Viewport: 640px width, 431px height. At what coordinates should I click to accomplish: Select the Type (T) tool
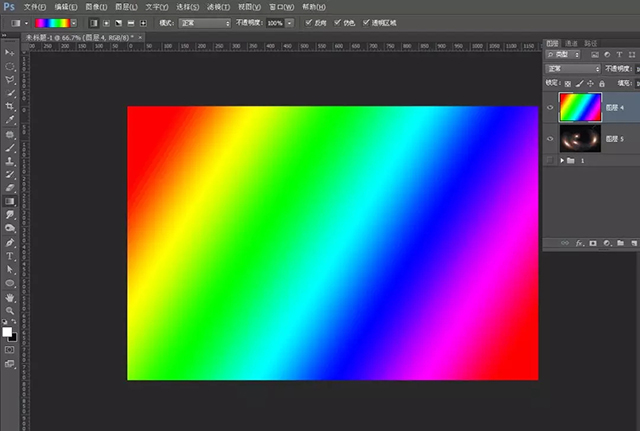(10, 256)
